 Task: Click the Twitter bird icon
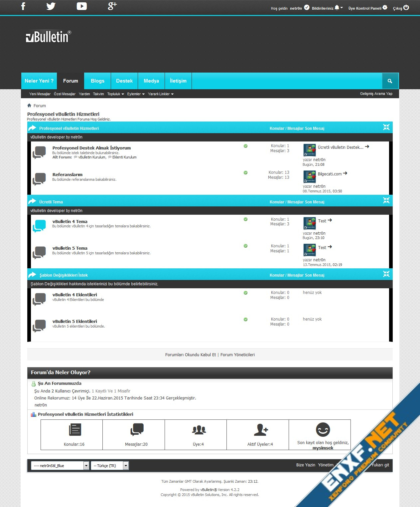pos(51,6)
